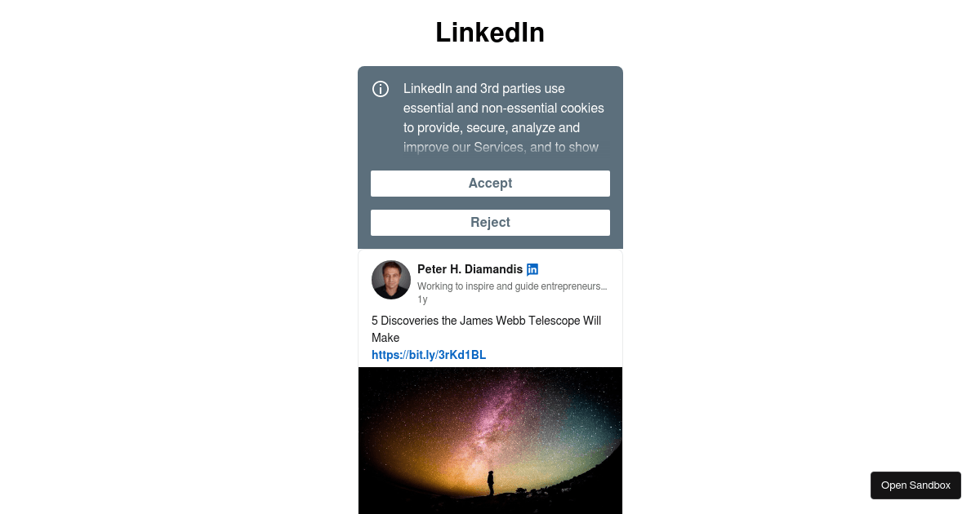This screenshot has height=514, width=980.
Task: Open the starry night sky post image
Action: [x=490, y=441]
